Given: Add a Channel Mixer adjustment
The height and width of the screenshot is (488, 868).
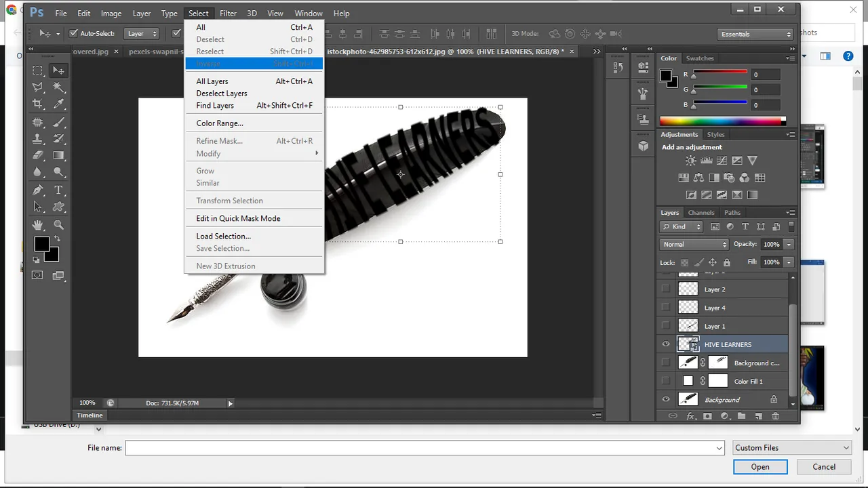Looking at the screenshot, I should click(x=745, y=178).
